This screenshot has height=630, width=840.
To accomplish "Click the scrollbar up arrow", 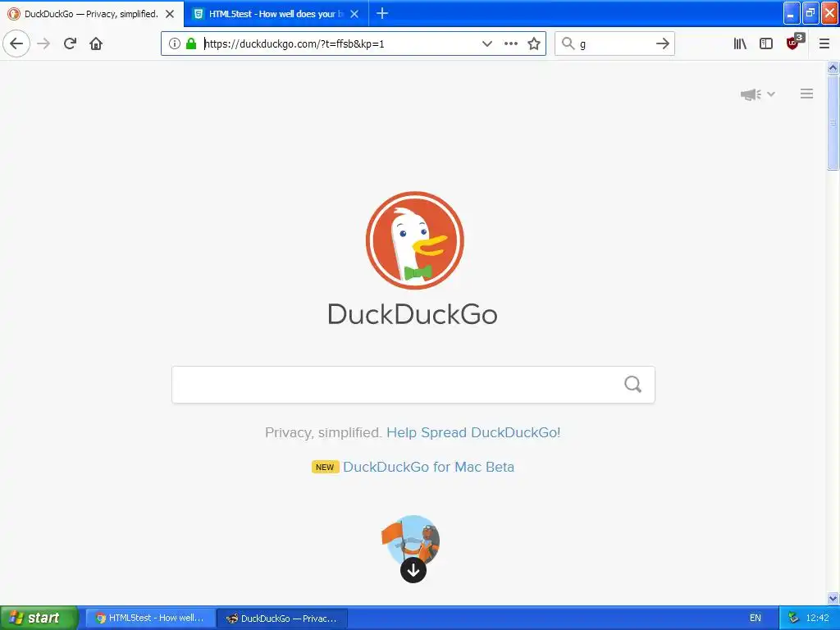I will pyautogui.click(x=833, y=67).
